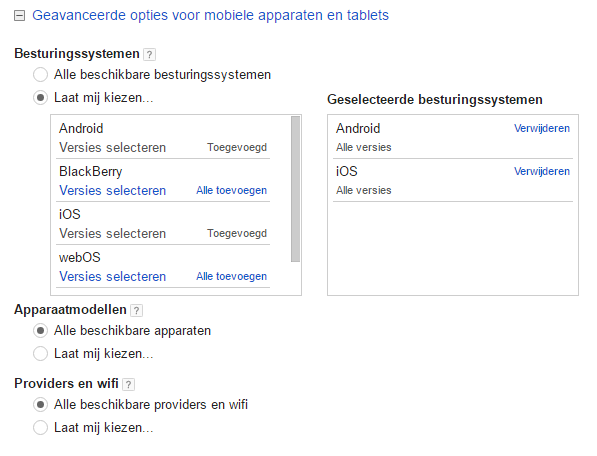Click 'Geavanceerde opties voor mobiele apparaten' link

pos(210,15)
